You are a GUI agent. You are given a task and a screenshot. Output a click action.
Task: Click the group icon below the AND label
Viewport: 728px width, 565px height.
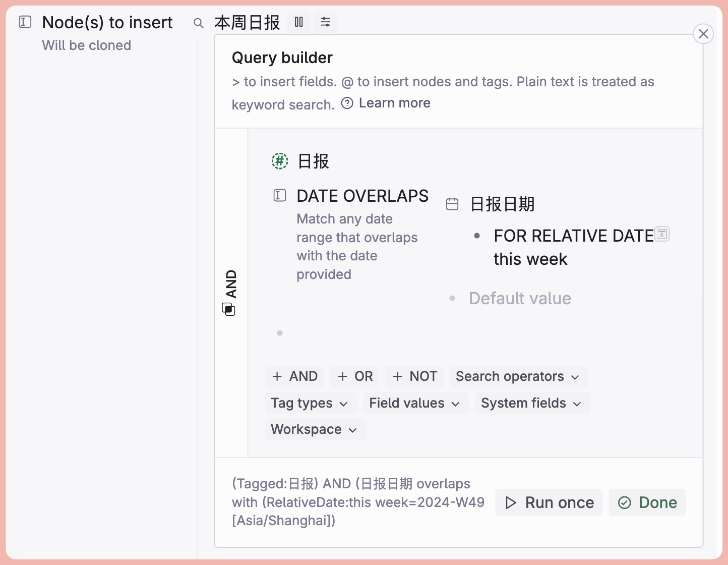point(229,309)
